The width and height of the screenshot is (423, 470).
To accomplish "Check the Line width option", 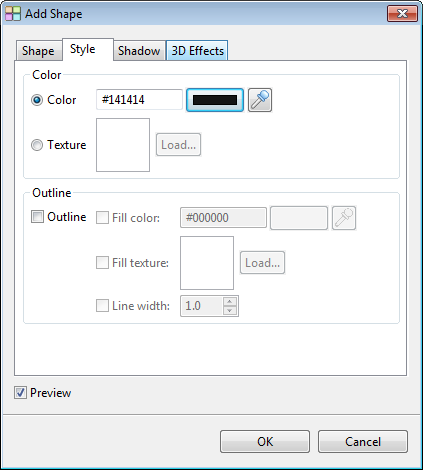I will (102, 306).
